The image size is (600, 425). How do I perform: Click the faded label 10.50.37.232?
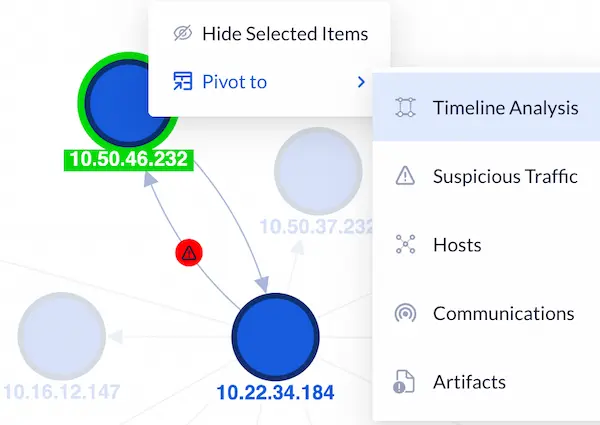pyautogui.click(x=316, y=226)
